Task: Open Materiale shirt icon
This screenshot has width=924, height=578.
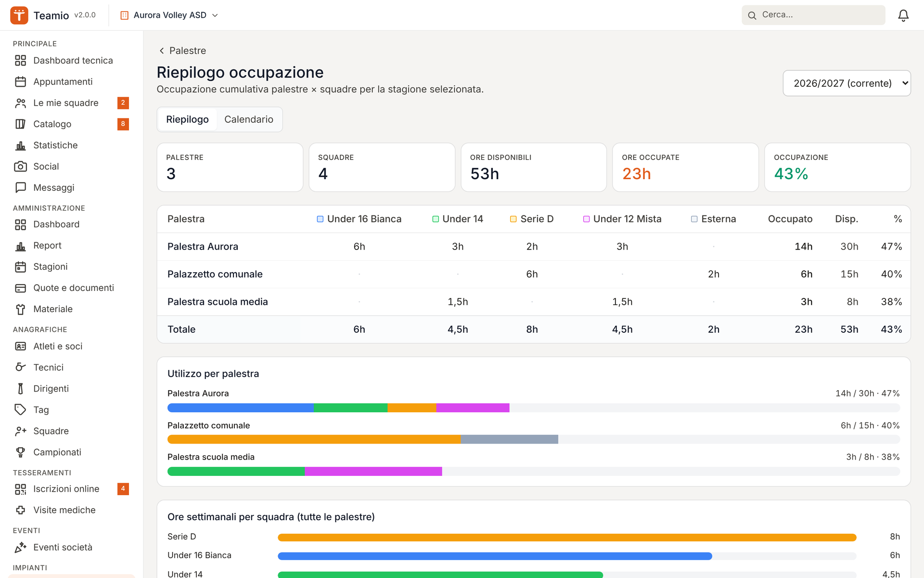Action: (20, 309)
